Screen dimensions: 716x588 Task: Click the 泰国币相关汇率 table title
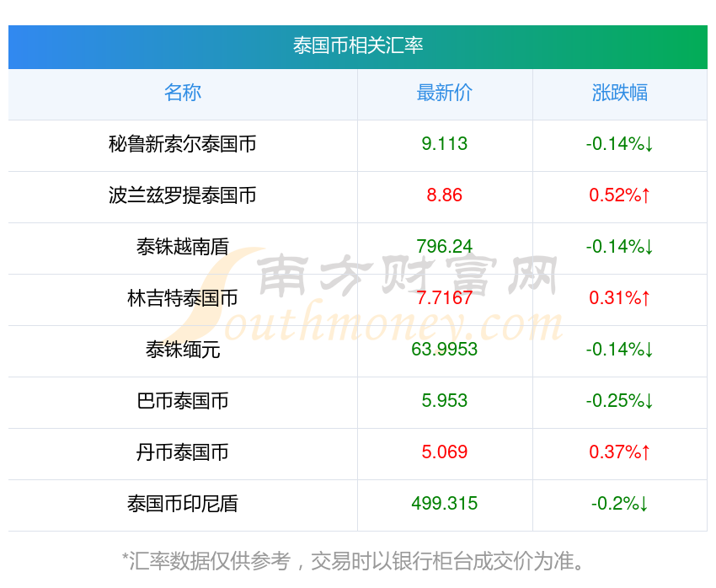click(x=358, y=45)
